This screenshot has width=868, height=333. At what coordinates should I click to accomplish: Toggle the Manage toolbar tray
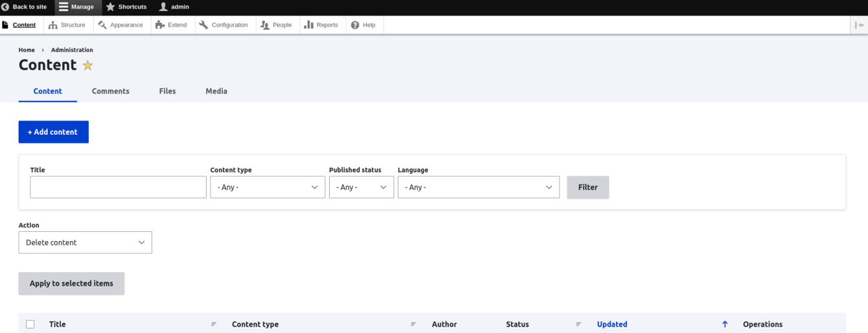click(76, 7)
